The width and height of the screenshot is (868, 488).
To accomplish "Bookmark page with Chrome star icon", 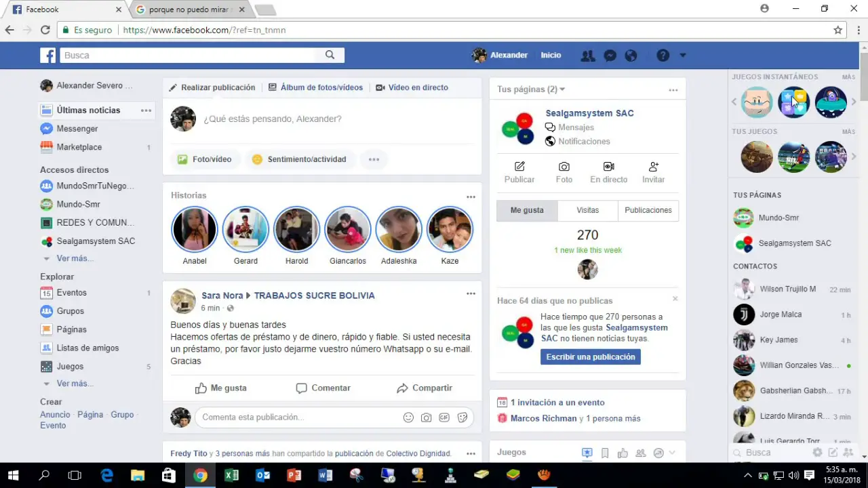I will click(838, 30).
